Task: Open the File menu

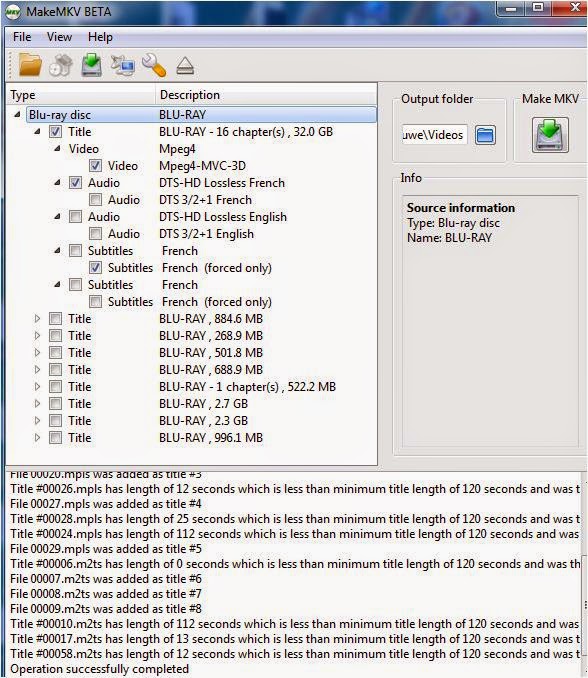Action: pyautogui.click(x=22, y=37)
